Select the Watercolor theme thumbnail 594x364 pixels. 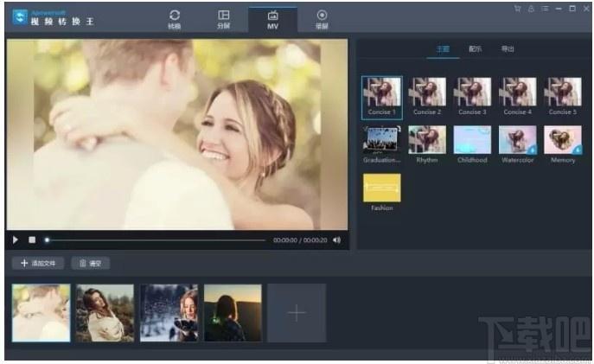pos(517,144)
